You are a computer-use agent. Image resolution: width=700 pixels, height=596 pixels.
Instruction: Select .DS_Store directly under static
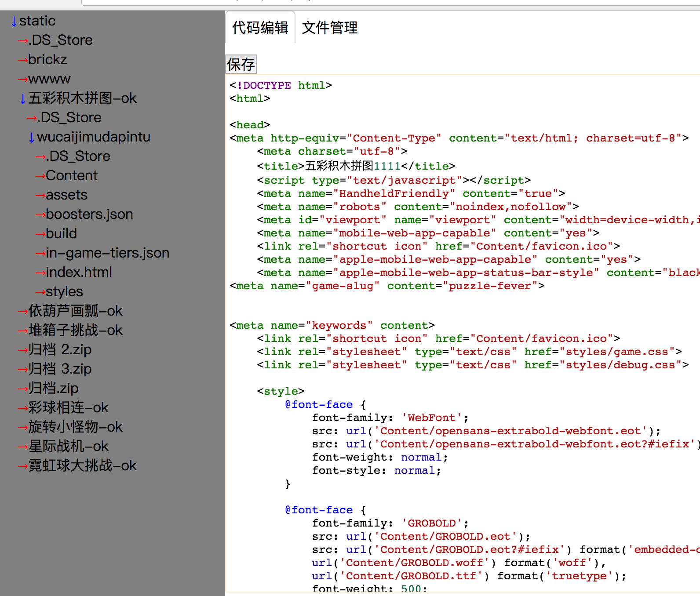60,40
